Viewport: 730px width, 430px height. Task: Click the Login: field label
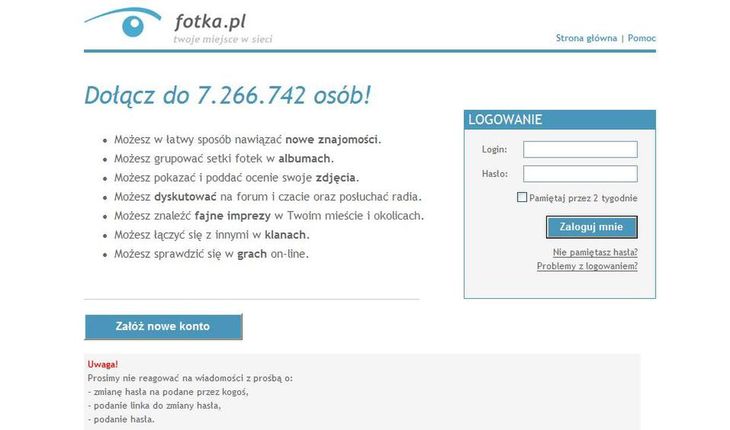pos(494,149)
